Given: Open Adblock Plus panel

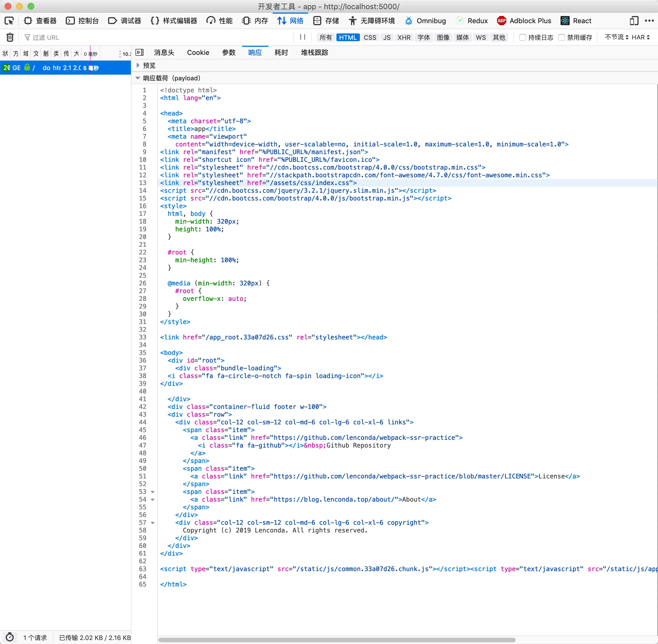Looking at the screenshot, I should point(524,21).
